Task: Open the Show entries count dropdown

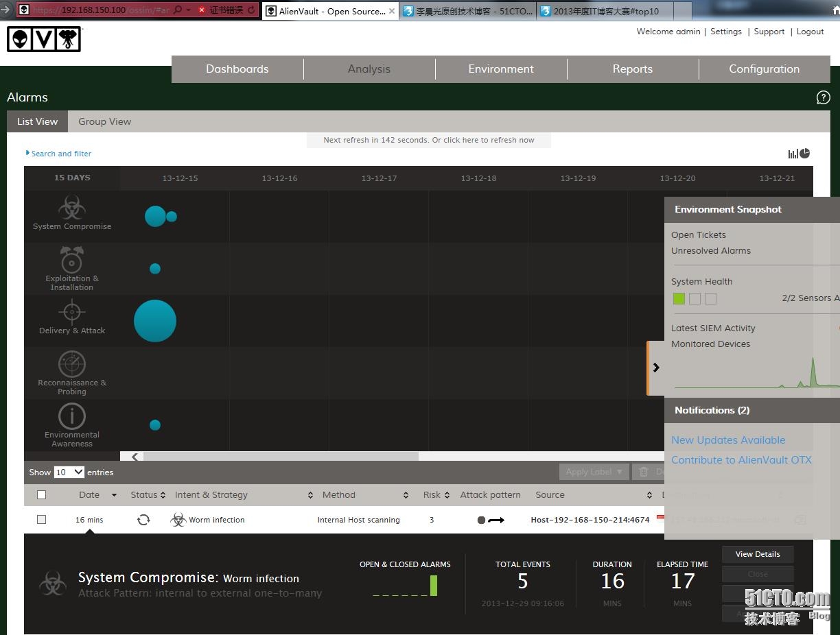Action: (69, 472)
